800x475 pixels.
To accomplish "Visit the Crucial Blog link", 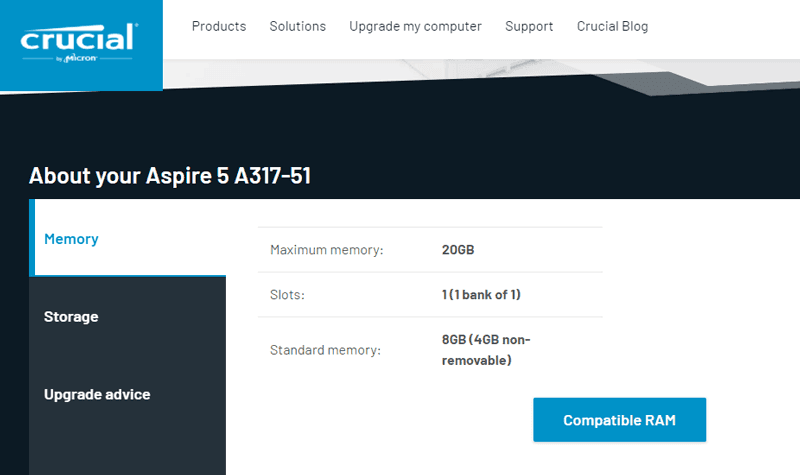I will pos(612,27).
